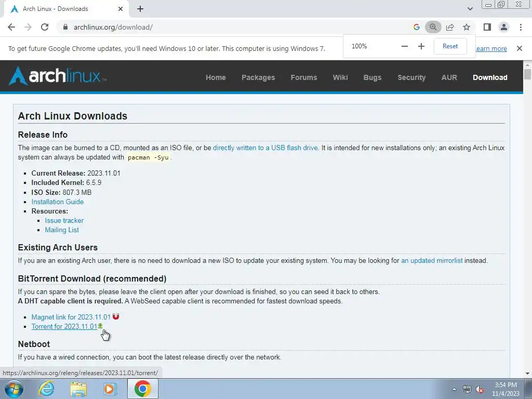Click the scrollbar down arrow
The height and width of the screenshot is (399, 532).
click(x=527, y=374)
